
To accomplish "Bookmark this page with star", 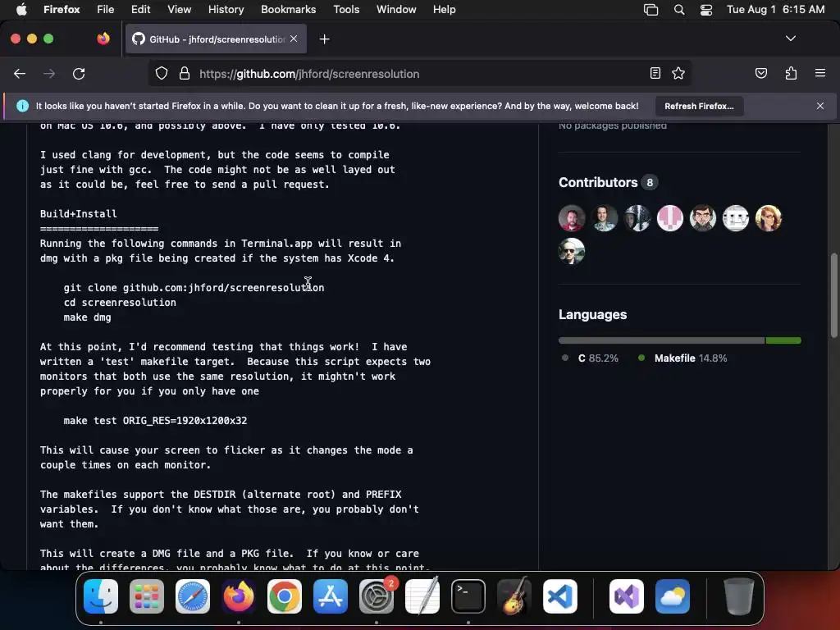I will (678, 73).
